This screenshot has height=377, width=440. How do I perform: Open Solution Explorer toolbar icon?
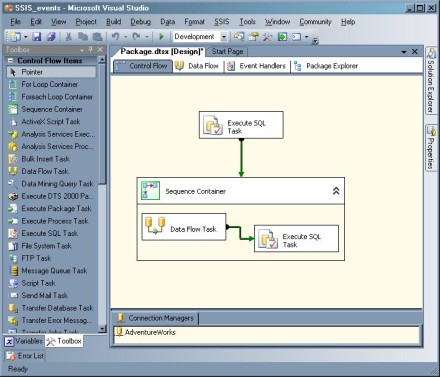[x=239, y=36]
